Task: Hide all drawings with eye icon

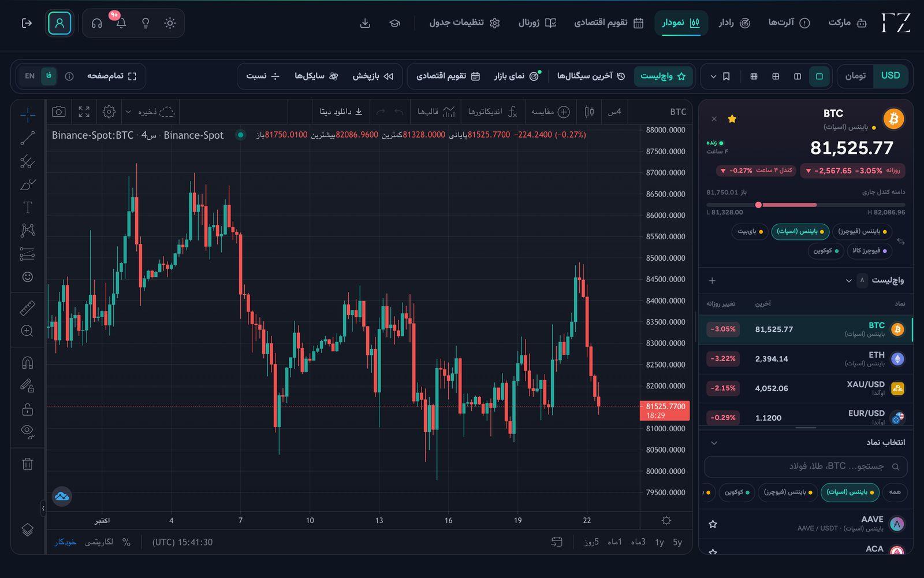Action: point(27,431)
